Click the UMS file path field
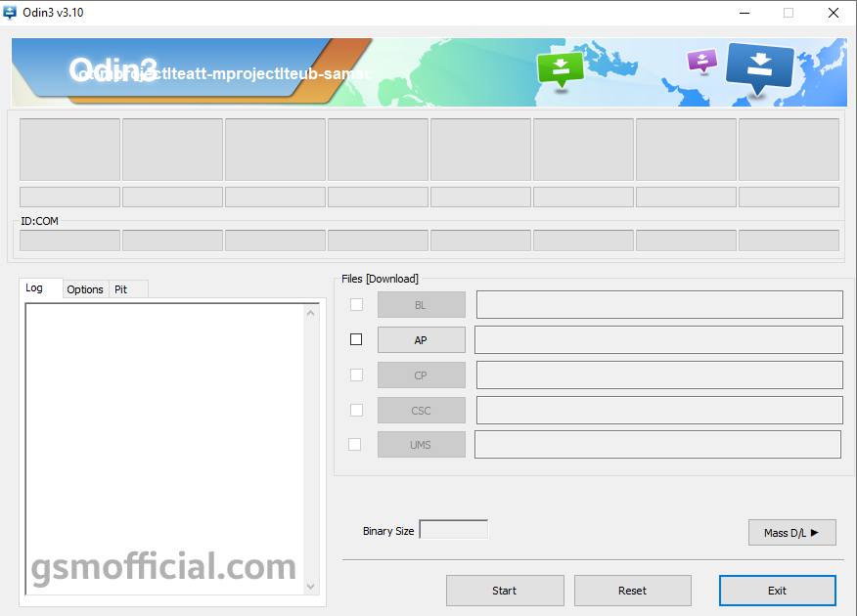 pos(657,445)
